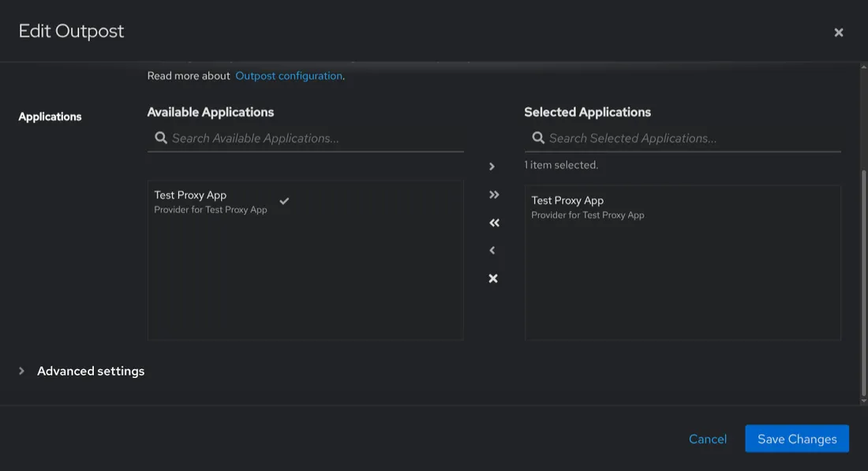868x471 pixels.
Task: Click the Advanced settings label
Action: (91, 371)
